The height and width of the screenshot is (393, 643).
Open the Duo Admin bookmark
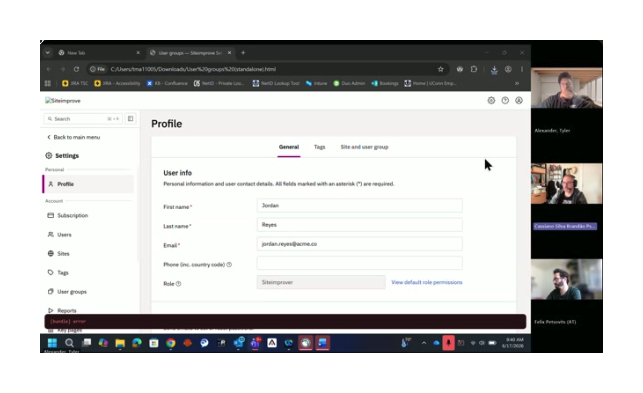pos(349,83)
